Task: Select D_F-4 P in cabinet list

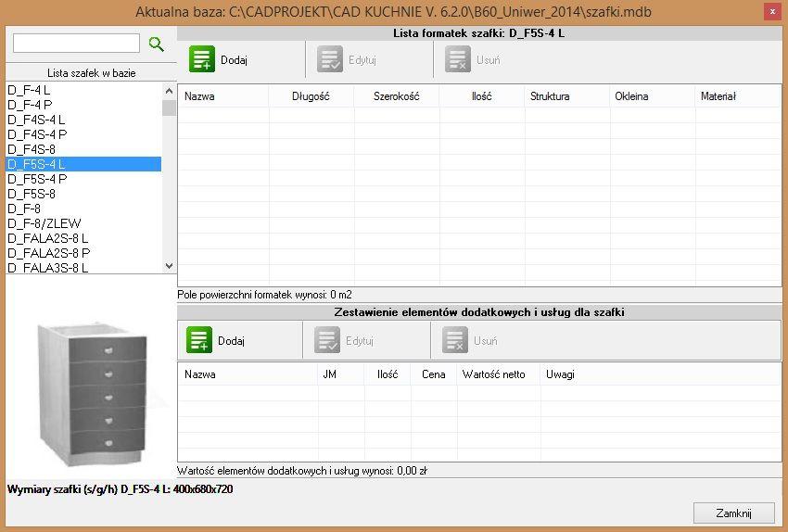Action: coord(83,105)
